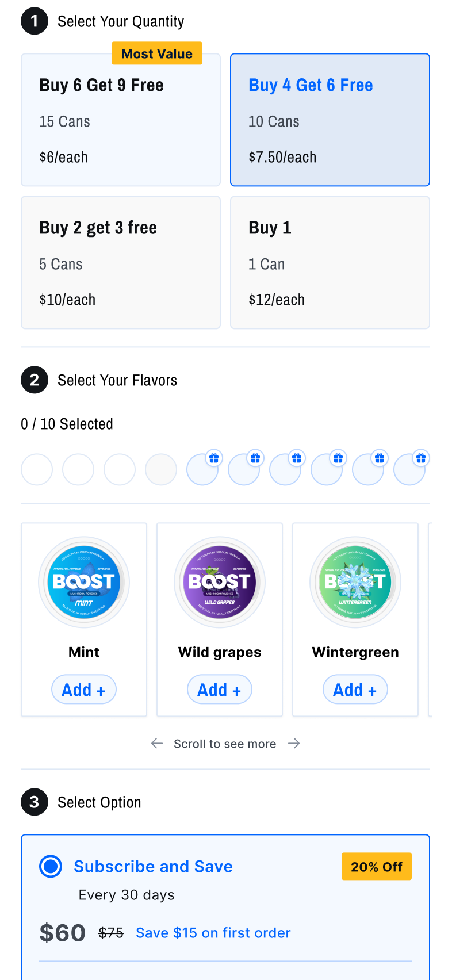Screen dimensions: 452x980
Task: Click the step 2 number badge
Action: [35, 380]
